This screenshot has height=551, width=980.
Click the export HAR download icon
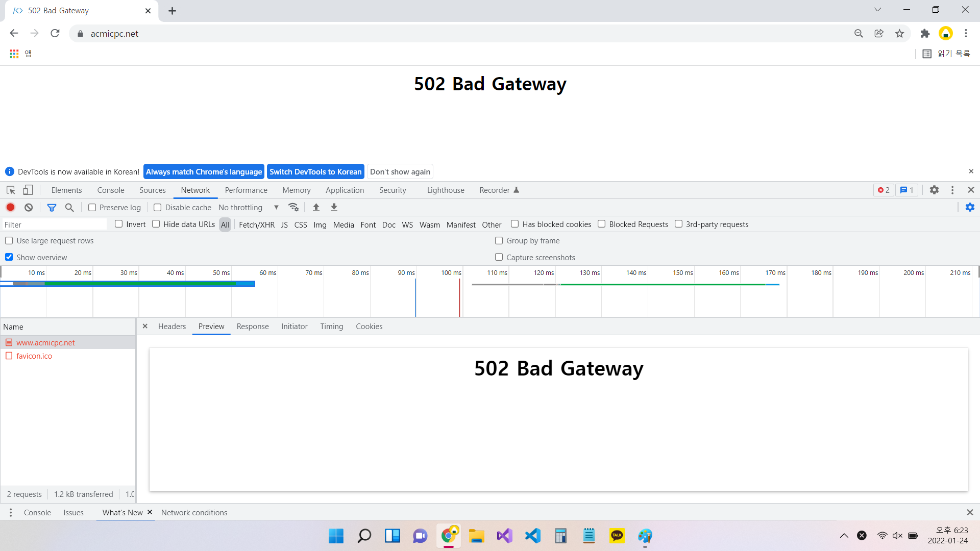click(x=334, y=207)
